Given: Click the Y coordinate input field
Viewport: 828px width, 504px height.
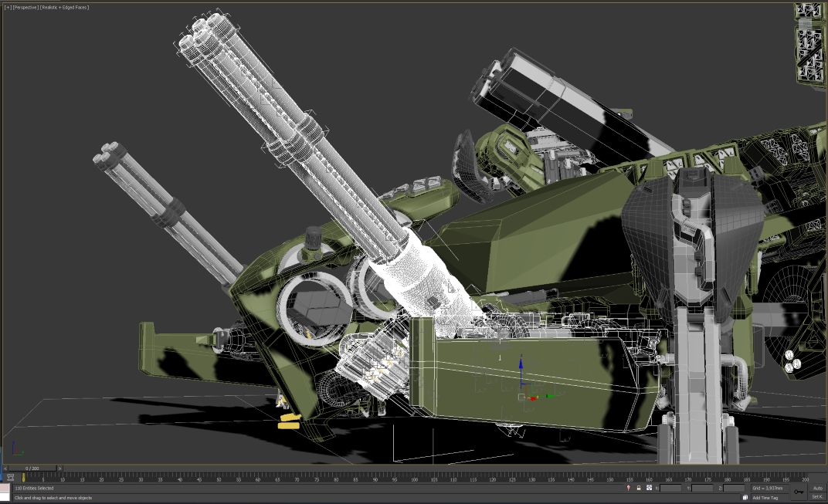Looking at the screenshot, I should coord(702,488).
